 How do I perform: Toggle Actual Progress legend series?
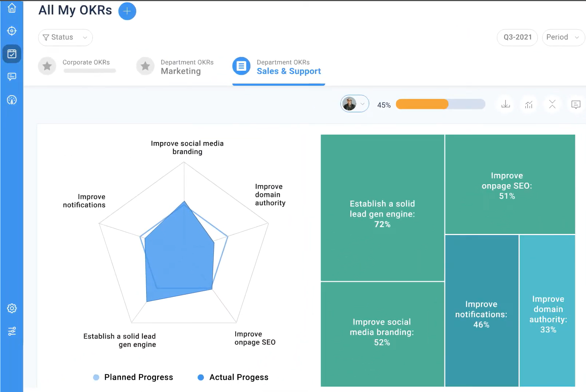pos(233,377)
